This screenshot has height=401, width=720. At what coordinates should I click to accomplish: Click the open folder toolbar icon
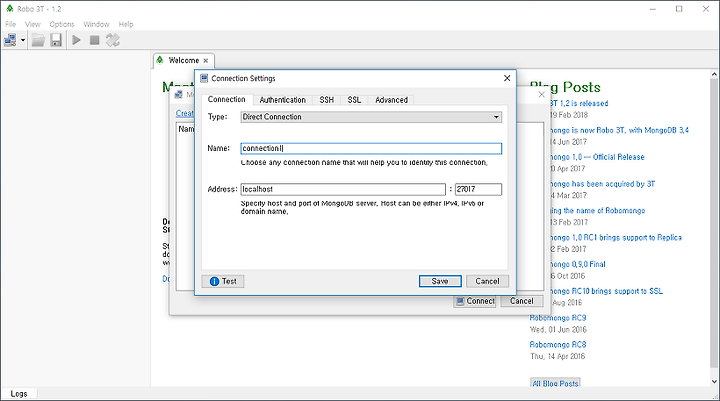(x=38, y=40)
